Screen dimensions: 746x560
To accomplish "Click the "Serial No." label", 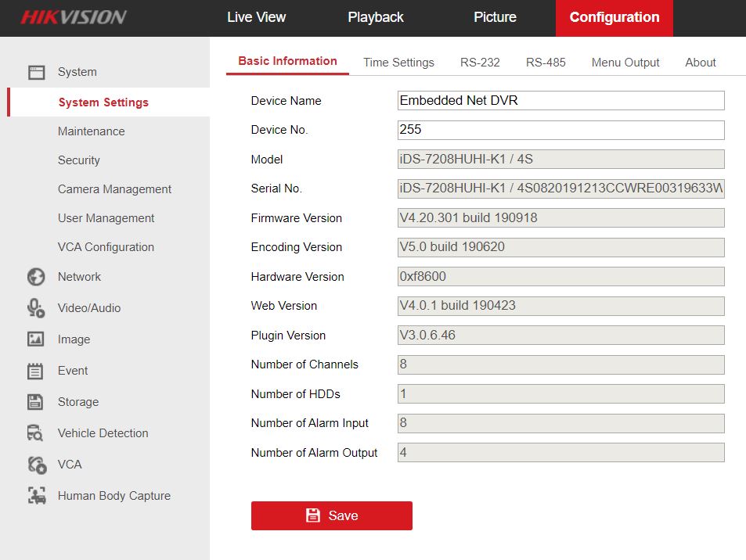I will click(x=276, y=188).
